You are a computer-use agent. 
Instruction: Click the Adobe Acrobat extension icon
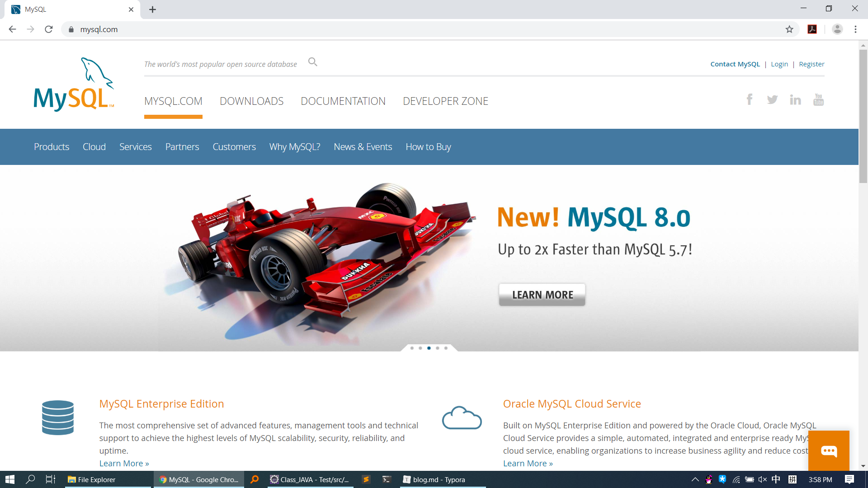coord(812,29)
